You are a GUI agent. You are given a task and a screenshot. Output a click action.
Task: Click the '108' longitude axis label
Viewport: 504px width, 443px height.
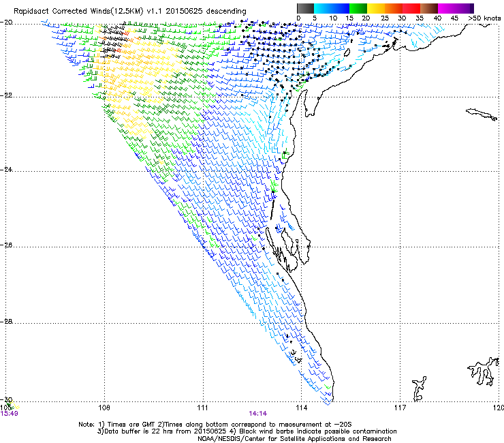104,408
